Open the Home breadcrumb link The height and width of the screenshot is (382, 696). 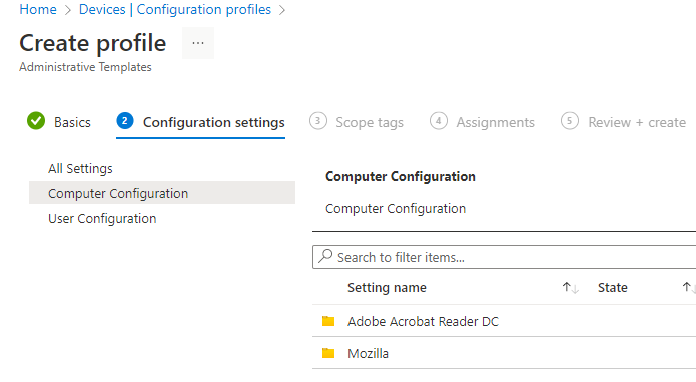[38, 9]
